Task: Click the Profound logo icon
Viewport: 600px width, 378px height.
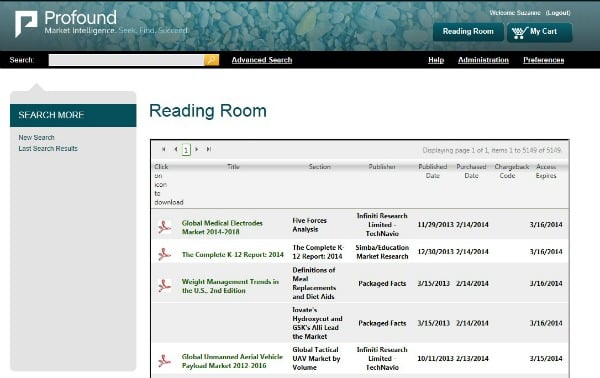Action: point(26,24)
